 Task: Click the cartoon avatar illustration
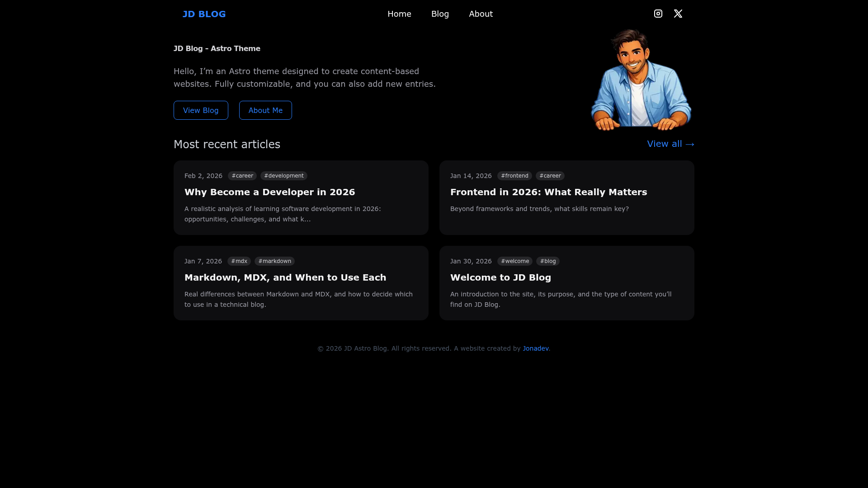coord(641,80)
